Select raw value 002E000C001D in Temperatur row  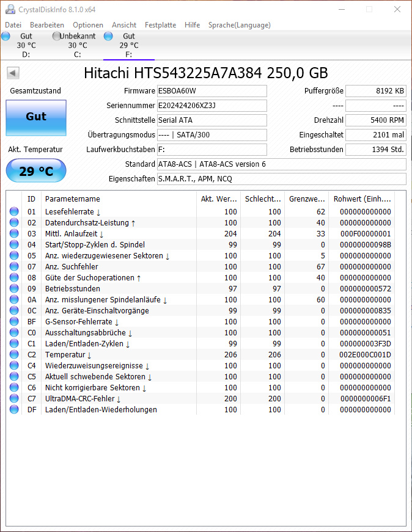click(x=365, y=354)
